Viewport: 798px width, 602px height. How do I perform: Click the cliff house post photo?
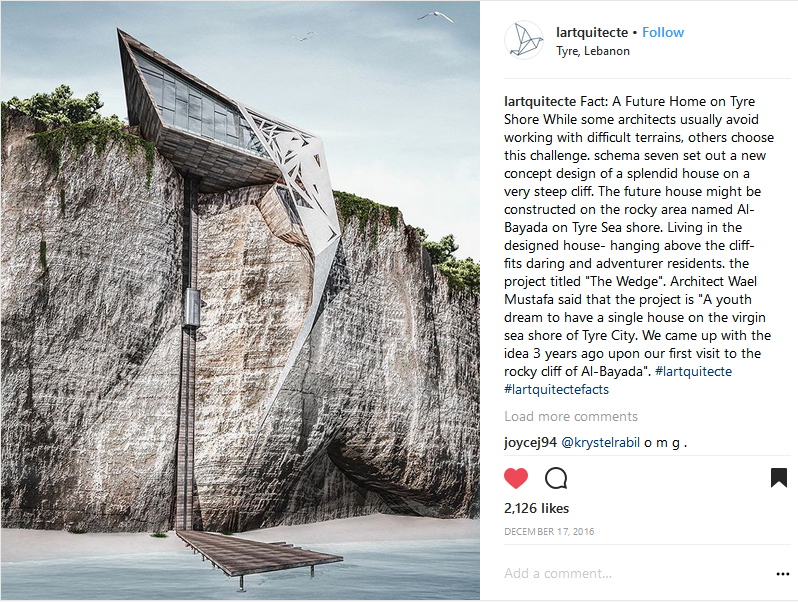click(x=240, y=300)
